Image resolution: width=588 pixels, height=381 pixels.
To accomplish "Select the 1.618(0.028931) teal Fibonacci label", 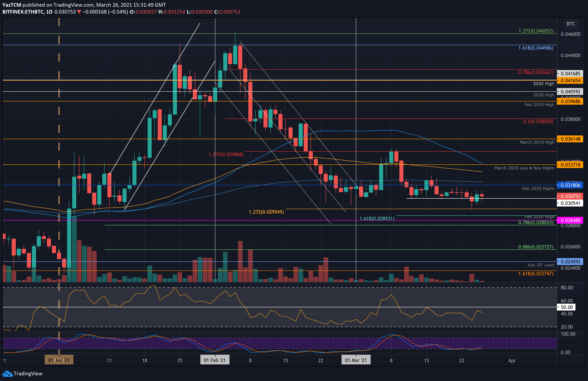I will pyautogui.click(x=377, y=218).
